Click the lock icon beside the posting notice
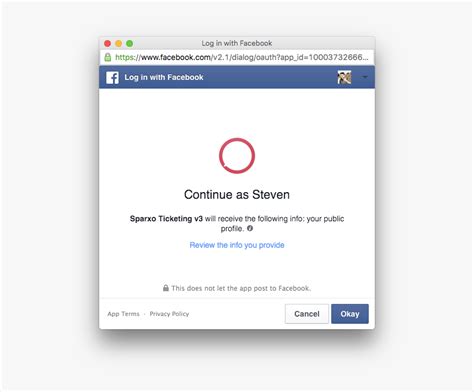The height and width of the screenshot is (392, 474). click(x=166, y=288)
